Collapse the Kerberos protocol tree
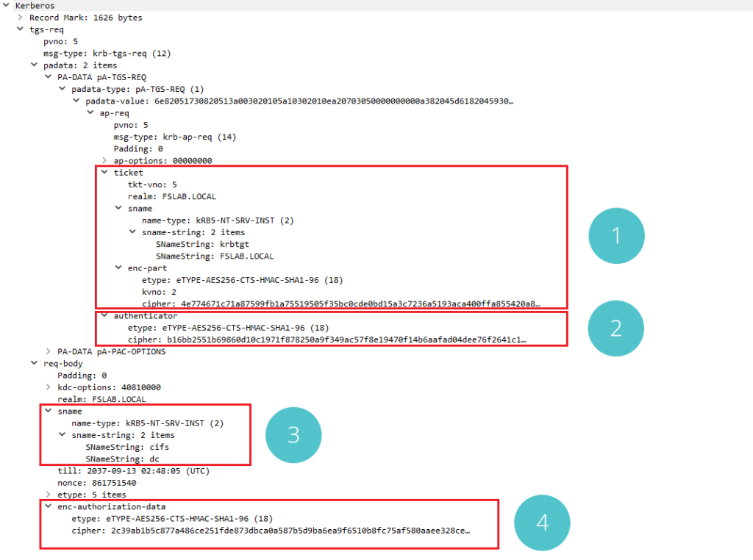This screenshot has height=560, width=753. pyautogui.click(x=6, y=6)
